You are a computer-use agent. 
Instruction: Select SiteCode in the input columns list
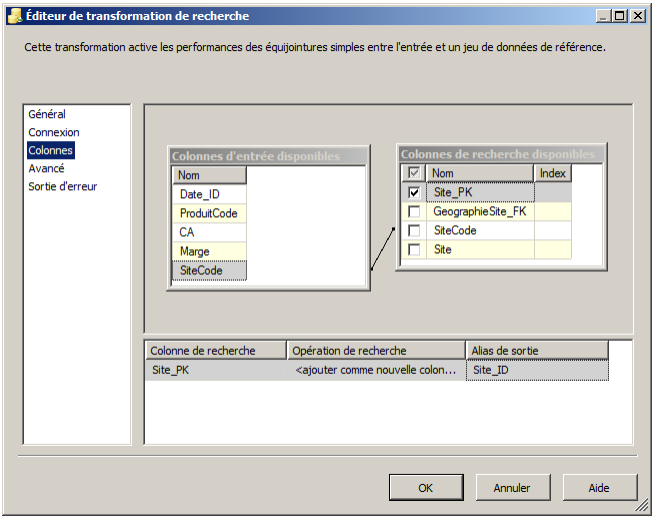click(202, 270)
